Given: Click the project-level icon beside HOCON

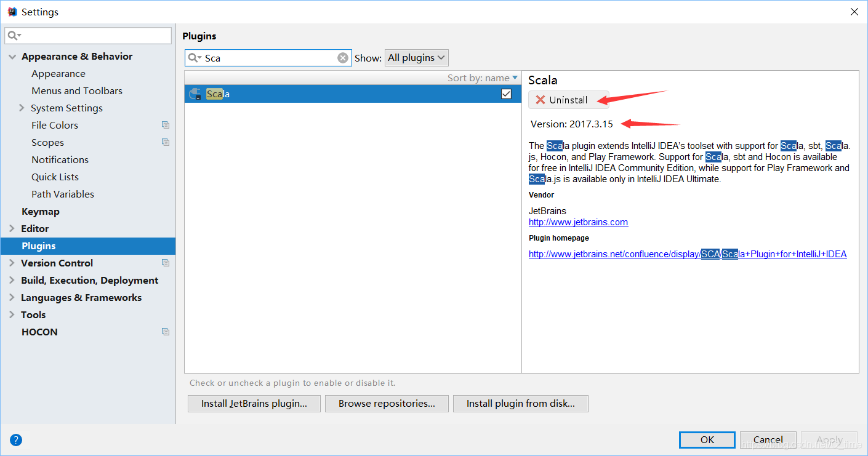Looking at the screenshot, I should click(166, 332).
